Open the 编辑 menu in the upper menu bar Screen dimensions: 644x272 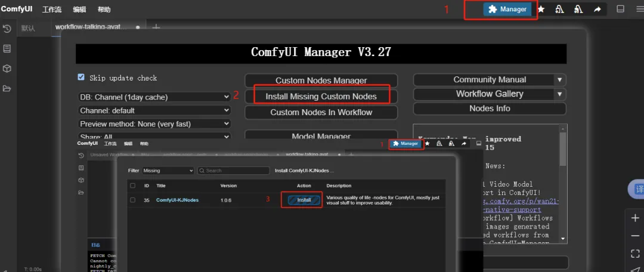pos(79,10)
